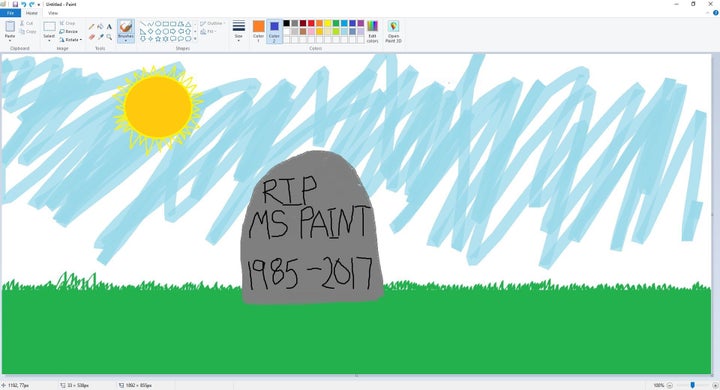Select the Pencil tool
Viewport: 720px width, 390px height.
(91, 27)
